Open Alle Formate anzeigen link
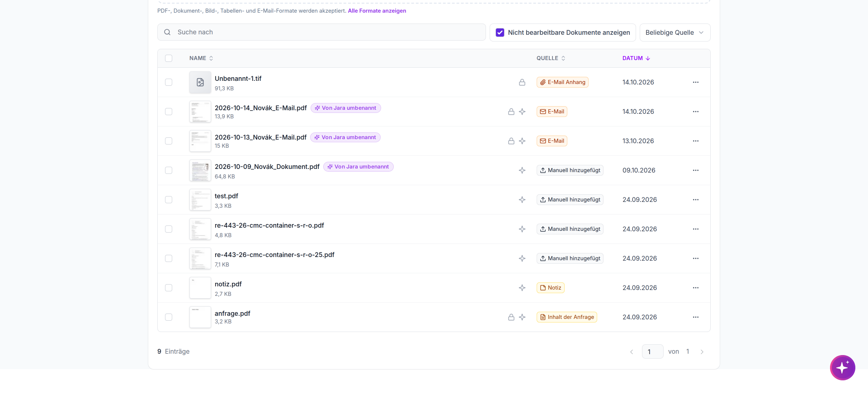Screen dimensions: 868x393 [x=377, y=11]
